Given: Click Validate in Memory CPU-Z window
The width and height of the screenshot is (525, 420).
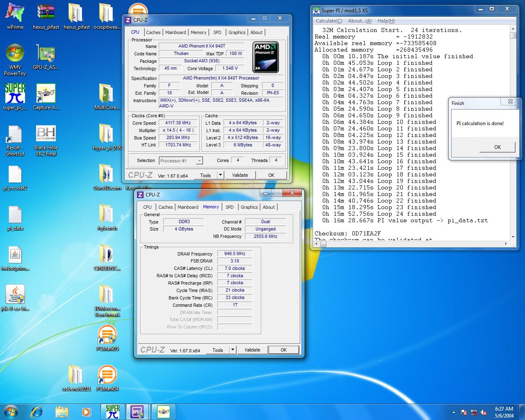Looking at the screenshot, I should tap(252, 350).
